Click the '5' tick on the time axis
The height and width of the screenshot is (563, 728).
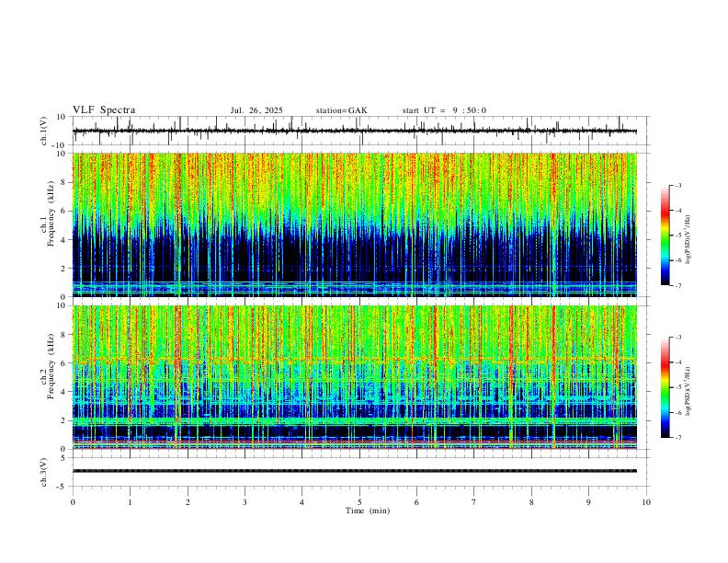[x=359, y=502]
